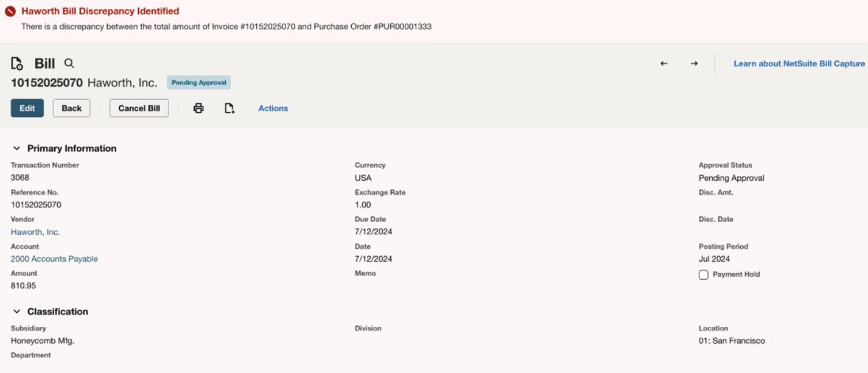Click the Memo field label
This screenshot has width=868, height=373.
pyautogui.click(x=365, y=273)
